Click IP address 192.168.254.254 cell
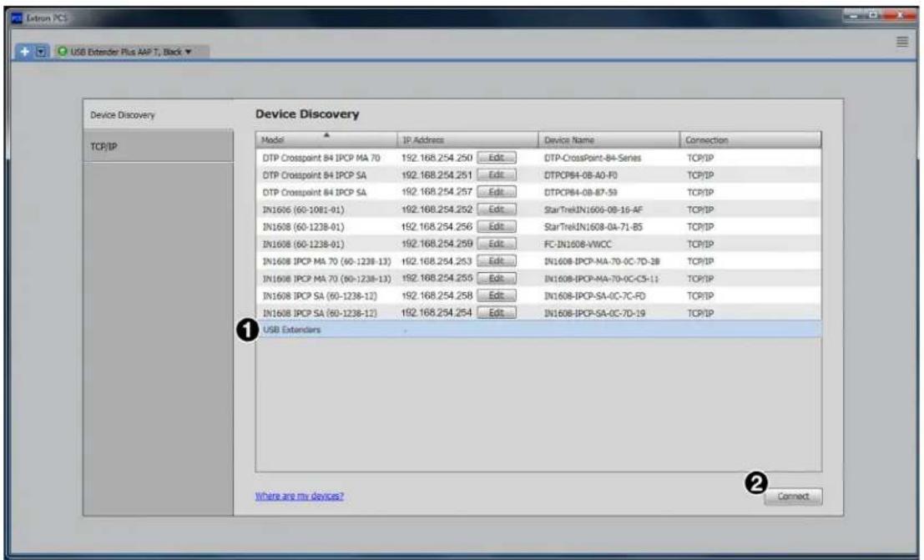Image resolution: width=924 pixels, height=560 pixels. pyautogui.click(x=437, y=313)
